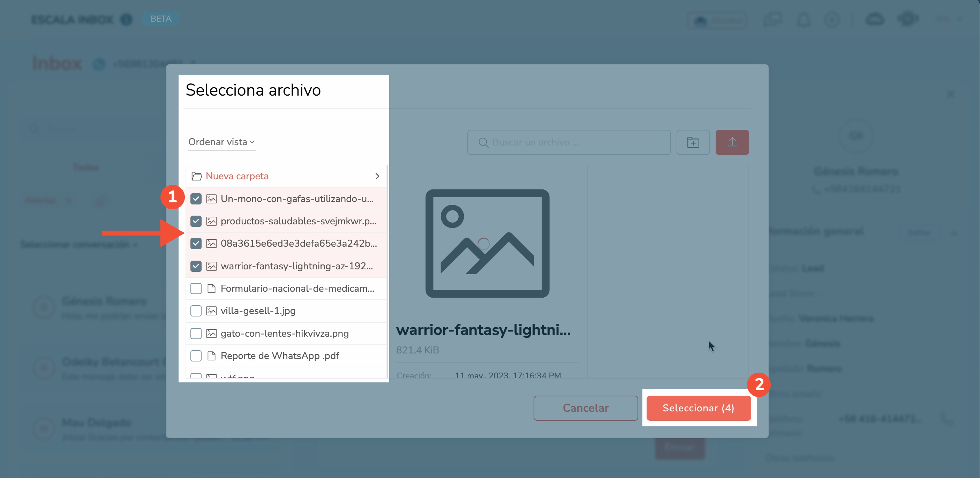Select the Formulario-nacional-de-medicam file name
The width and height of the screenshot is (980, 478).
pos(297,289)
